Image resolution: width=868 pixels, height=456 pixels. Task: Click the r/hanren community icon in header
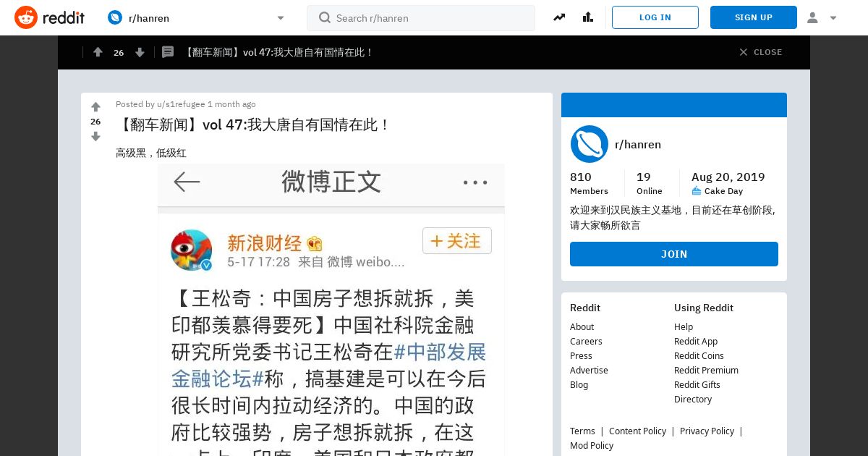(x=115, y=17)
